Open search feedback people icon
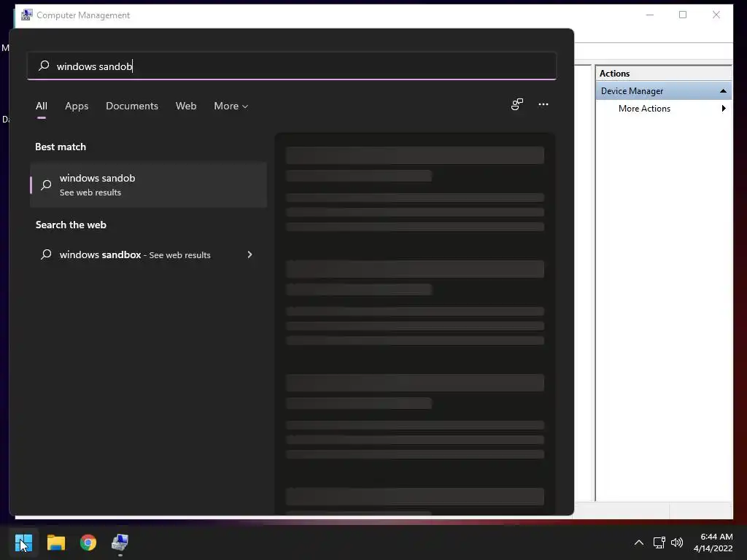Image resolution: width=747 pixels, height=560 pixels. click(x=517, y=104)
